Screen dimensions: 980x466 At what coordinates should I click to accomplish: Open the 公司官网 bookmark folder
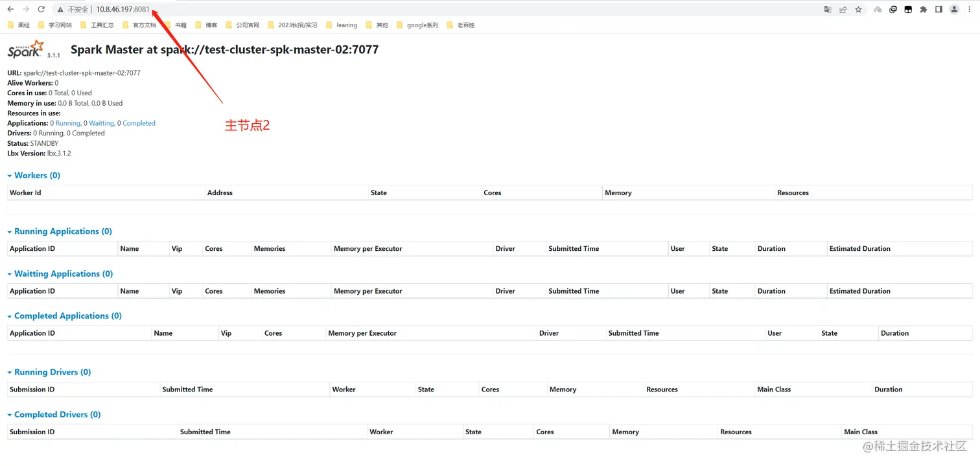pyautogui.click(x=242, y=25)
